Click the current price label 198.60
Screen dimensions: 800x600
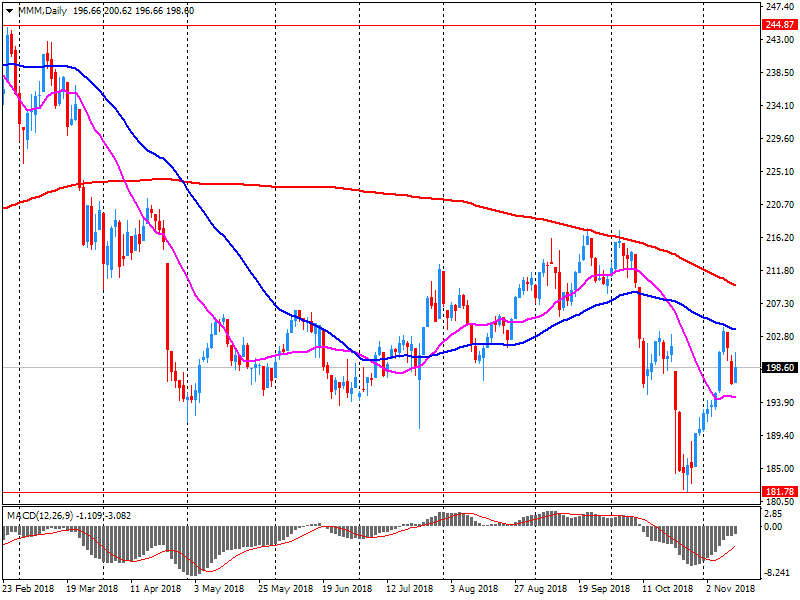click(x=780, y=368)
